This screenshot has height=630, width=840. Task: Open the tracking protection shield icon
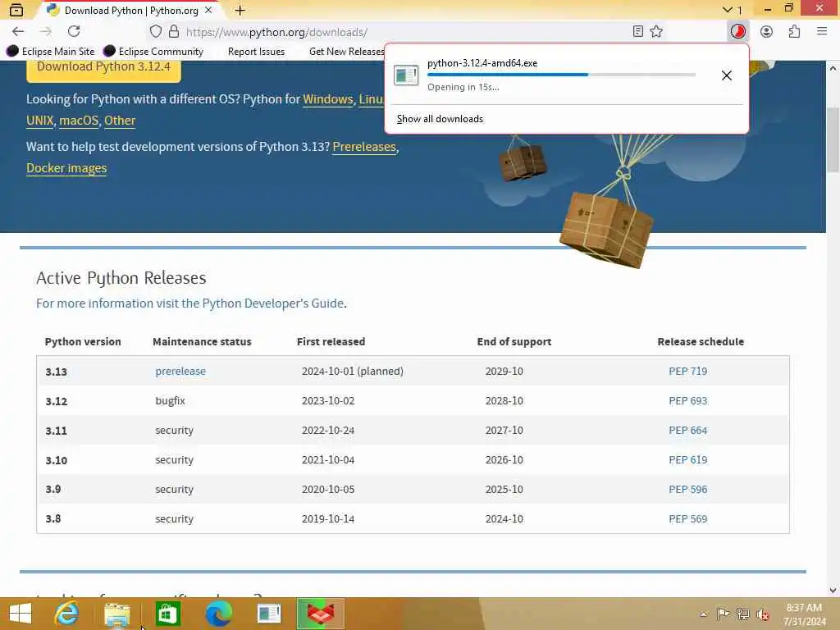pos(155,32)
